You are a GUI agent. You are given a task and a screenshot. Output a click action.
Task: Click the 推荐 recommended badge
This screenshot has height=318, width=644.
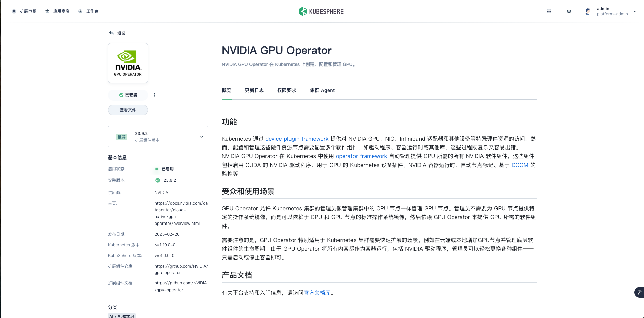(x=122, y=137)
